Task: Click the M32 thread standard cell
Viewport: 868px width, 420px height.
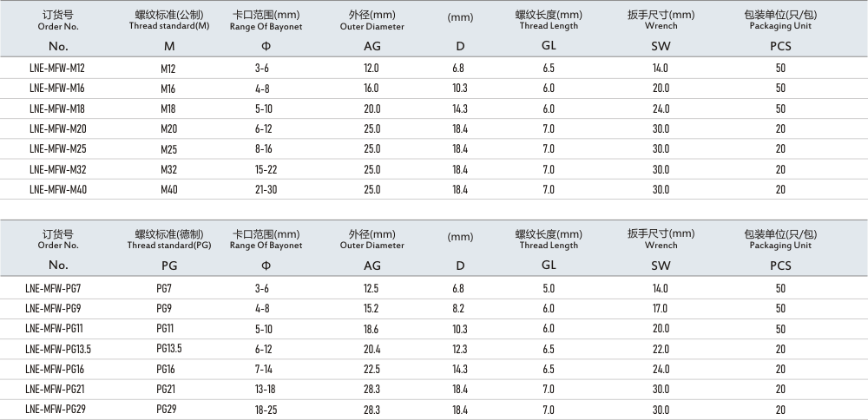Action: 168,169
